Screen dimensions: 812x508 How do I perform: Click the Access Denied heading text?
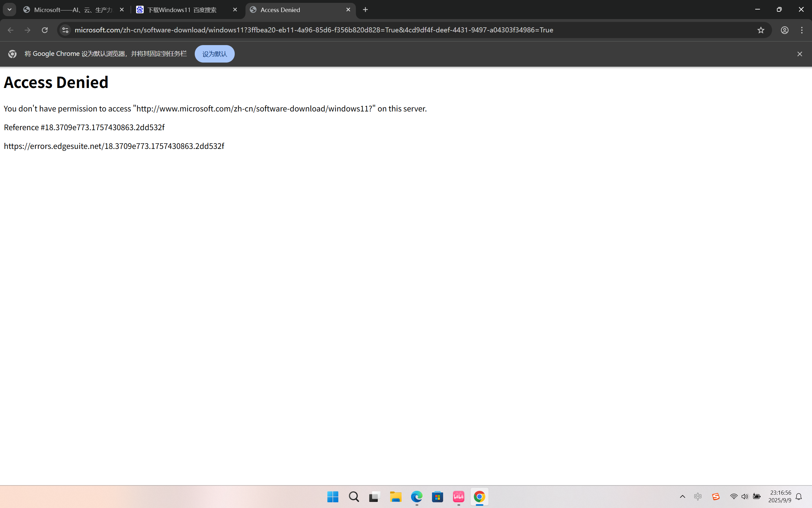[56, 82]
